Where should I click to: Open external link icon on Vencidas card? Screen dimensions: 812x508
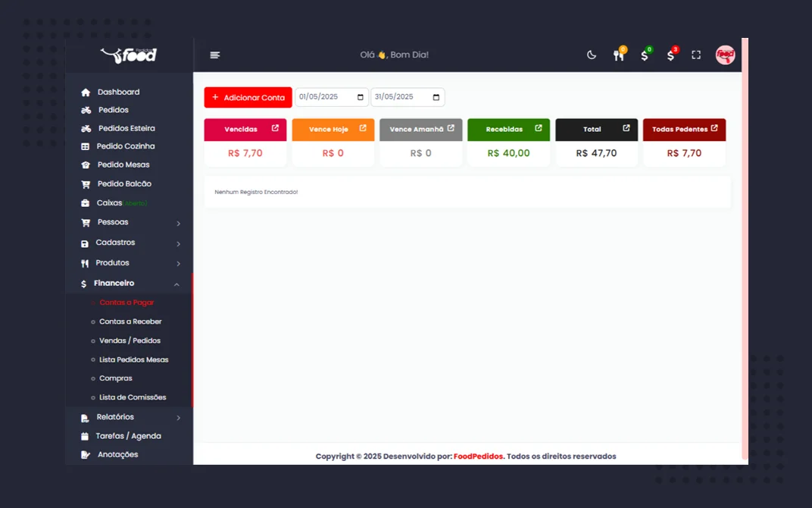point(275,128)
